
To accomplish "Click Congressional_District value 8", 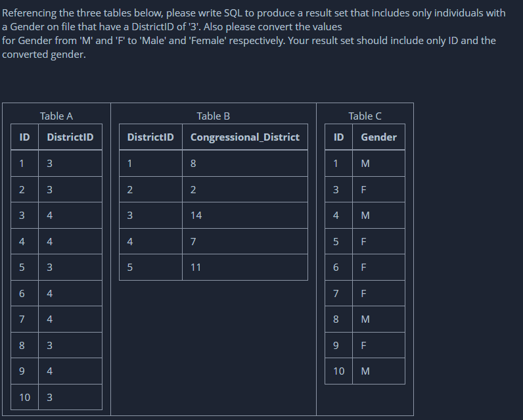I will (245, 164).
